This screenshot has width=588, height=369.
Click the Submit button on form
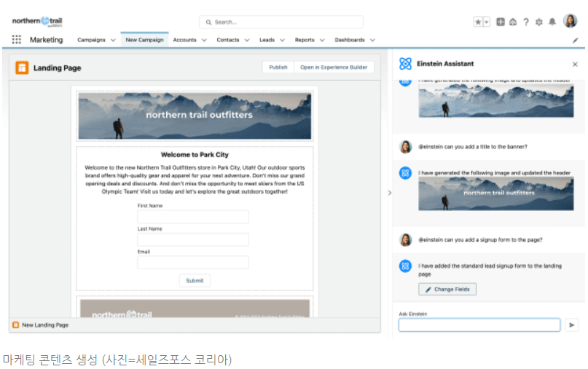click(195, 281)
